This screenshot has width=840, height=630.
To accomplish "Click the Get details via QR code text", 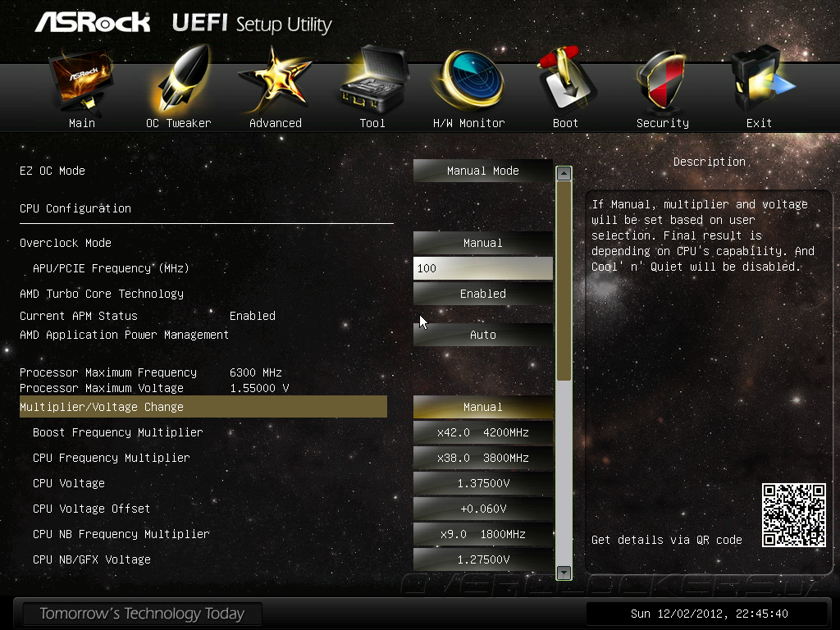I will 666,540.
